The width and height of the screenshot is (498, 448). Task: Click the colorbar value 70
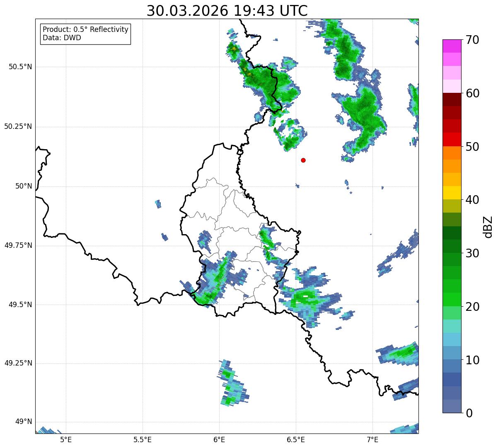pos(472,40)
